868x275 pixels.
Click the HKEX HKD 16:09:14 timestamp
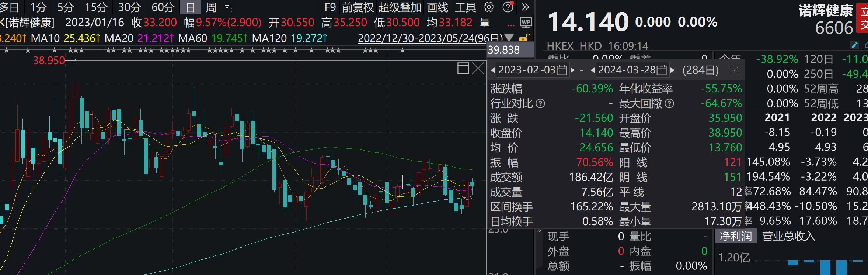[597, 46]
